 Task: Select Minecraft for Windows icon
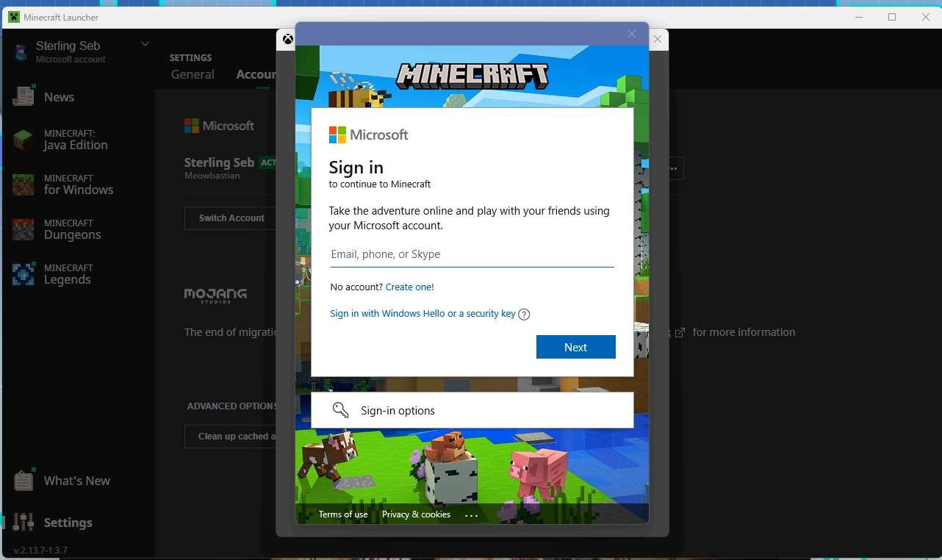point(24,184)
